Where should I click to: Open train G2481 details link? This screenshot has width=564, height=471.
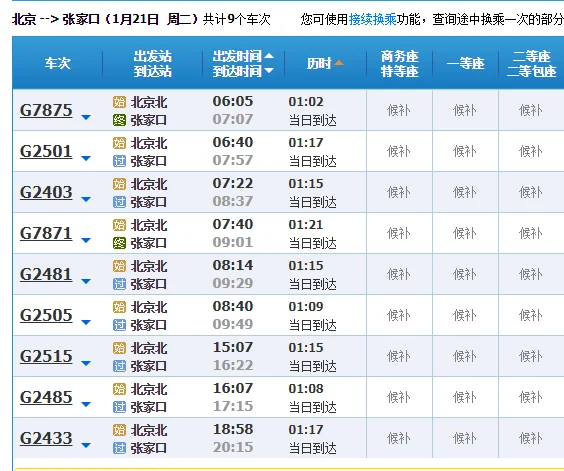coord(46,274)
